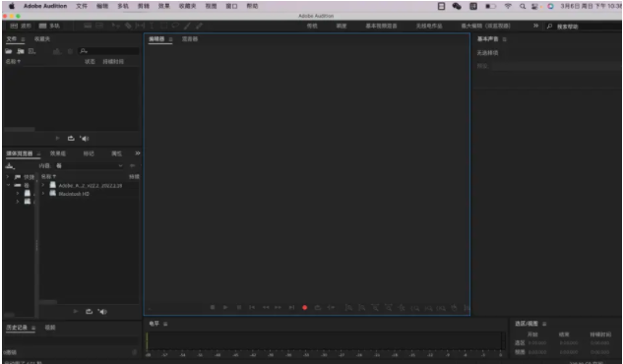Click the Fast Forward button in transport
623x364 pixels.
tap(279, 307)
